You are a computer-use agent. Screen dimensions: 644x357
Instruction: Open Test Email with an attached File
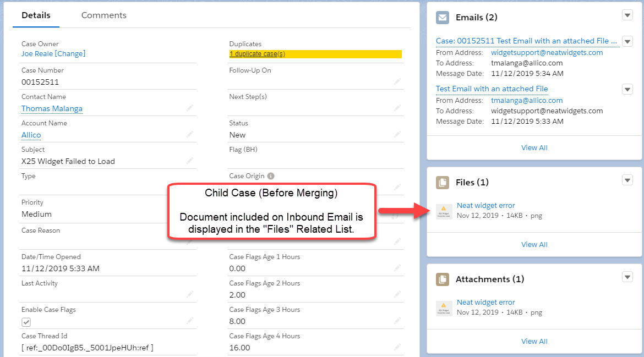(x=492, y=89)
